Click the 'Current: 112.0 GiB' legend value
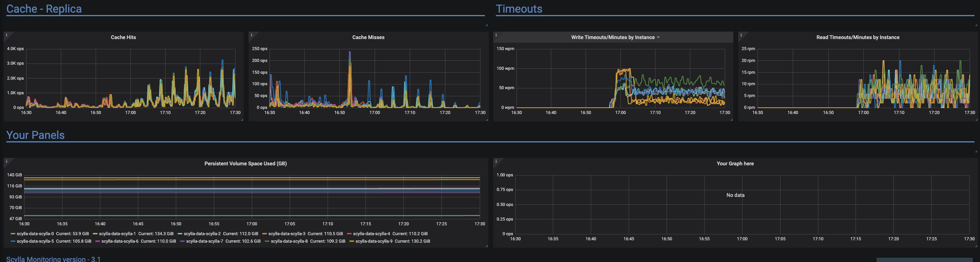The image size is (980, 262). tap(241, 234)
